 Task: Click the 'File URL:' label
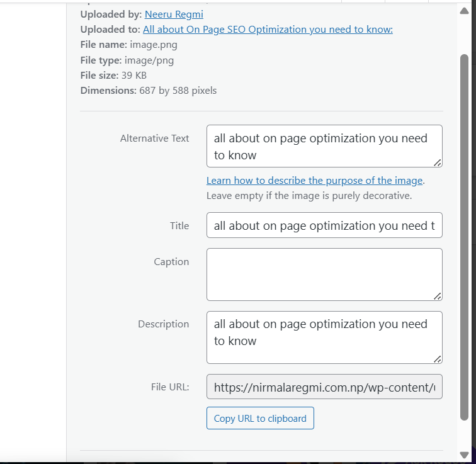click(x=170, y=387)
